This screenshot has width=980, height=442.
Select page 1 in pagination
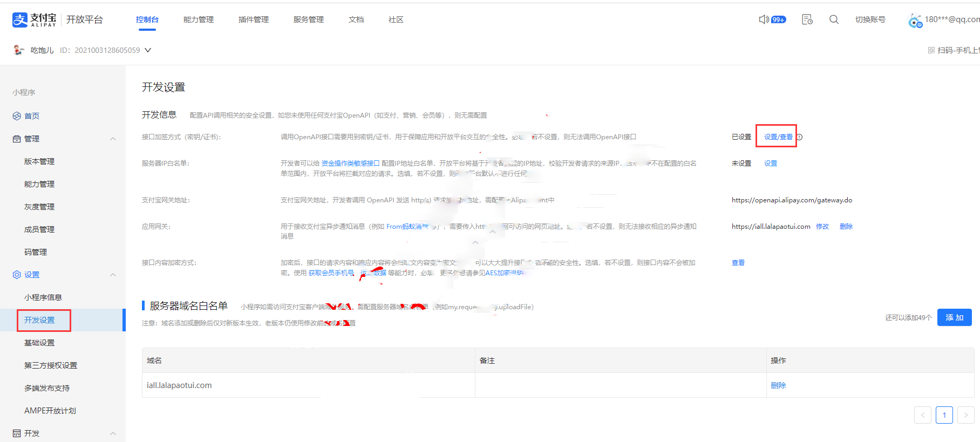coord(944,415)
